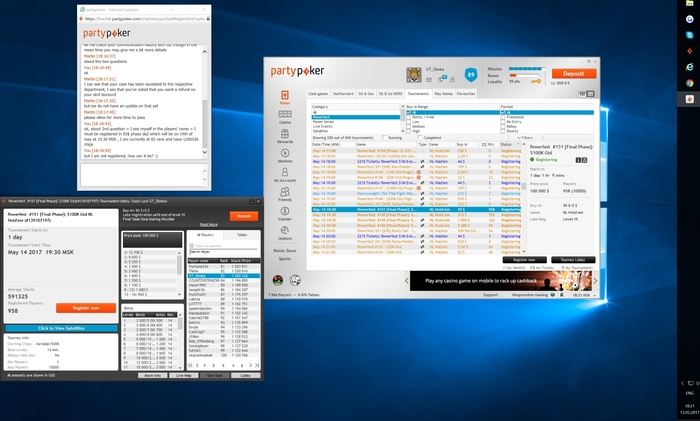Open Skype from the taskbar
Screen dimensions: 700x421
tap(689, 35)
